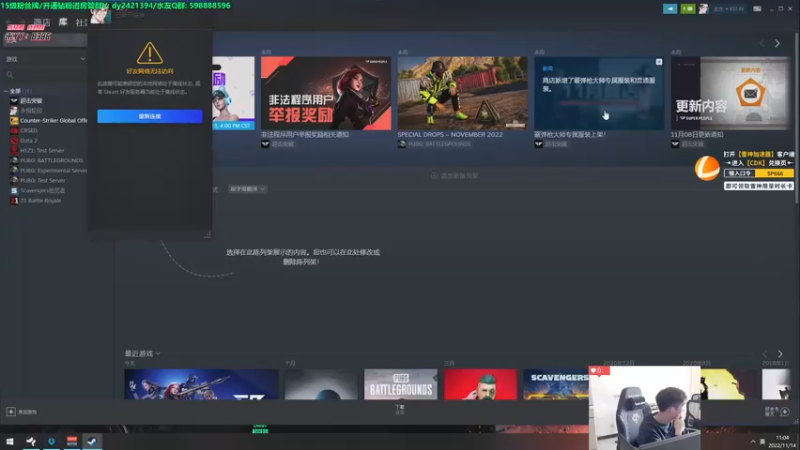The width and height of the screenshot is (800, 450).
Task: Click the friends and chat plus icon
Action: [x=785, y=411]
